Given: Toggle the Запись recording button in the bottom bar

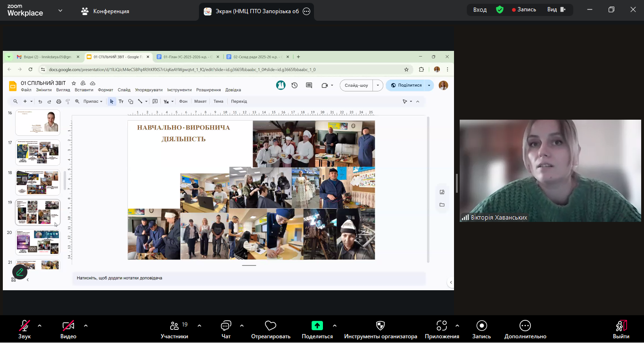Looking at the screenshot, I should tap(481, 326).
